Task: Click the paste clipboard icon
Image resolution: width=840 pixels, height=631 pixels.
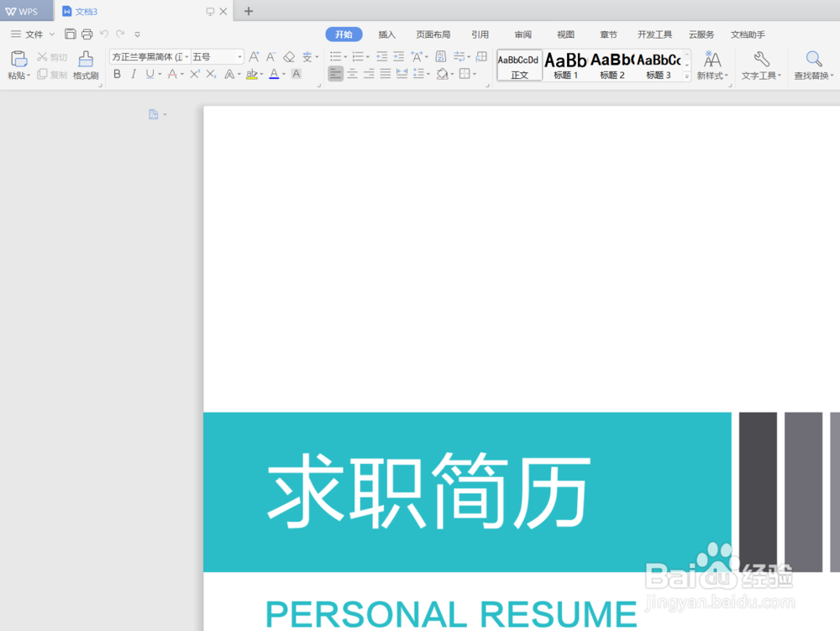Action: pyautogui.click(x=18, y=59)
